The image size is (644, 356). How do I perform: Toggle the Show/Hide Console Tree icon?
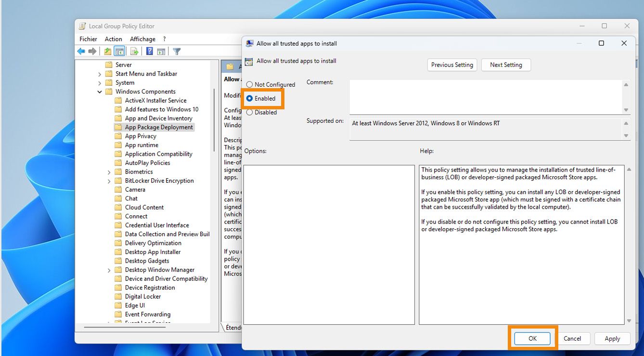119,52
